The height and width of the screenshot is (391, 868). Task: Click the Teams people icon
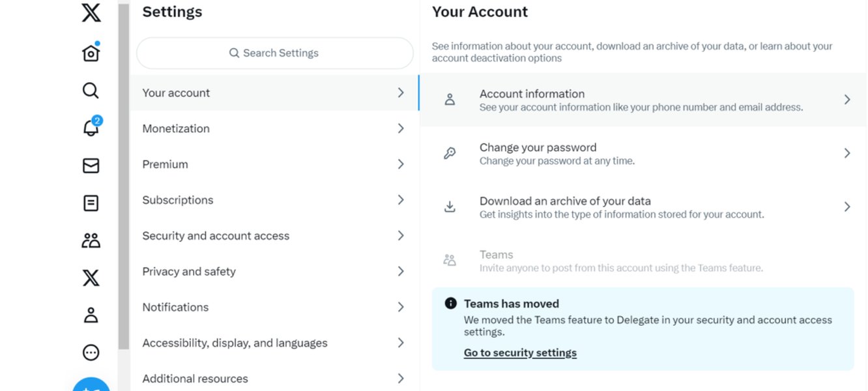pos(450,260)
